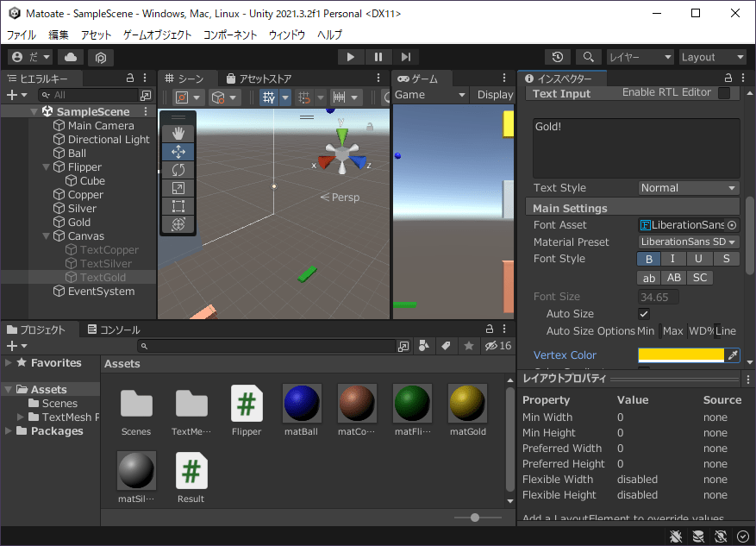756x546 pixels.
Task: Click the eyedropper next to Vertex Color
Action: pyautogui.click(x=733, y=355)
